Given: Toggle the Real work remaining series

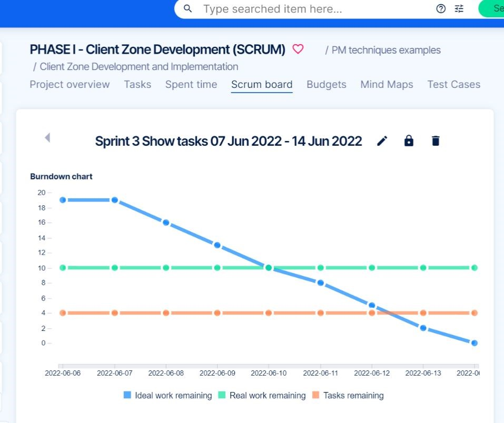Looking at the screenshot, I should [269, 395].
